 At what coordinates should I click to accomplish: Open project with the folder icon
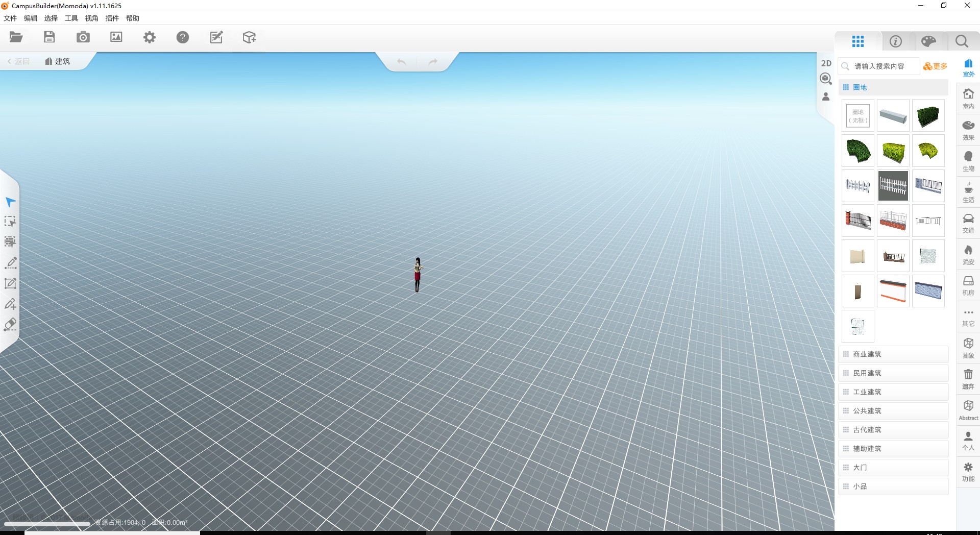tap(16, 37)
